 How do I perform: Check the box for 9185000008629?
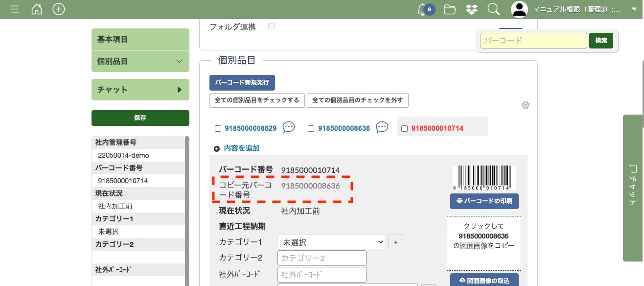[218, 129]
